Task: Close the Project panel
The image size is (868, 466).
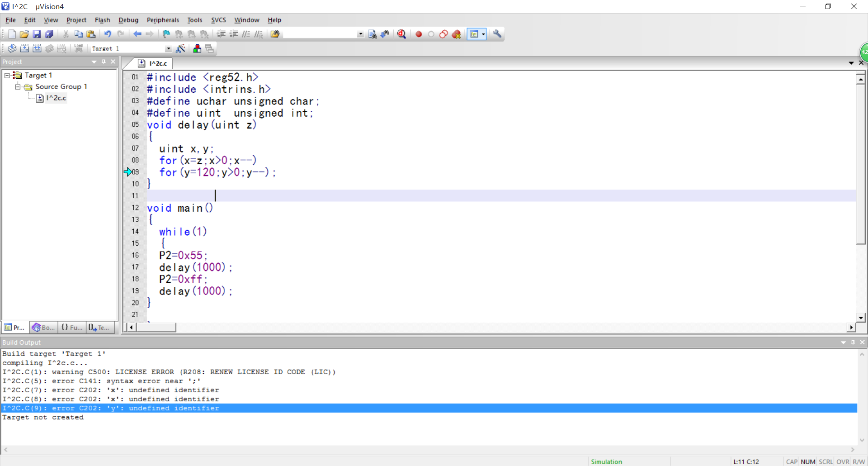Action: pos(113,62)
